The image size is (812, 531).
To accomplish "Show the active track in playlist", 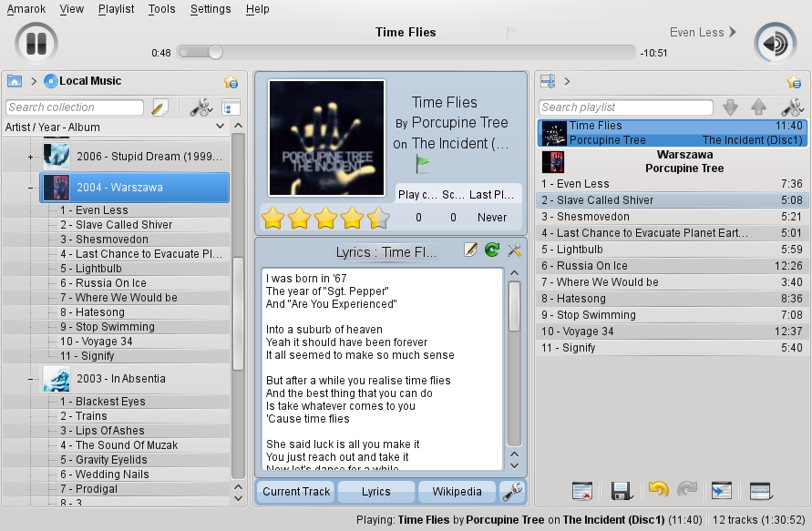I will pos(722,491).
